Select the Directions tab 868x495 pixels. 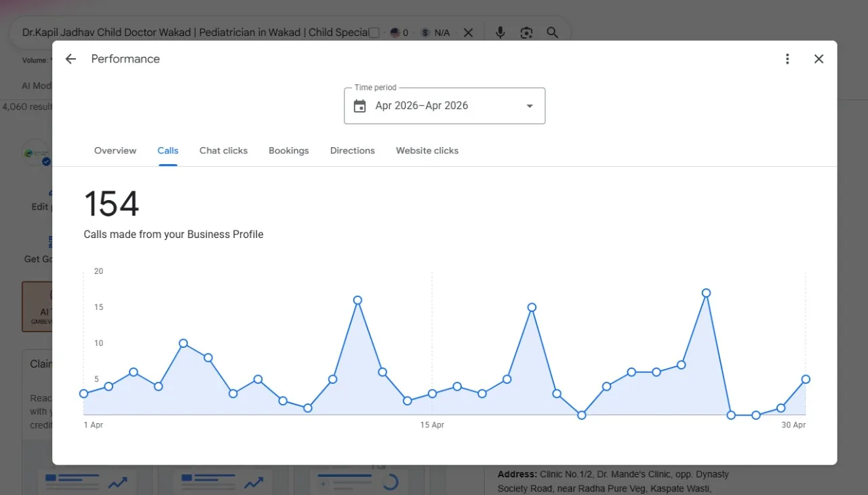click(x=353, y=151)
